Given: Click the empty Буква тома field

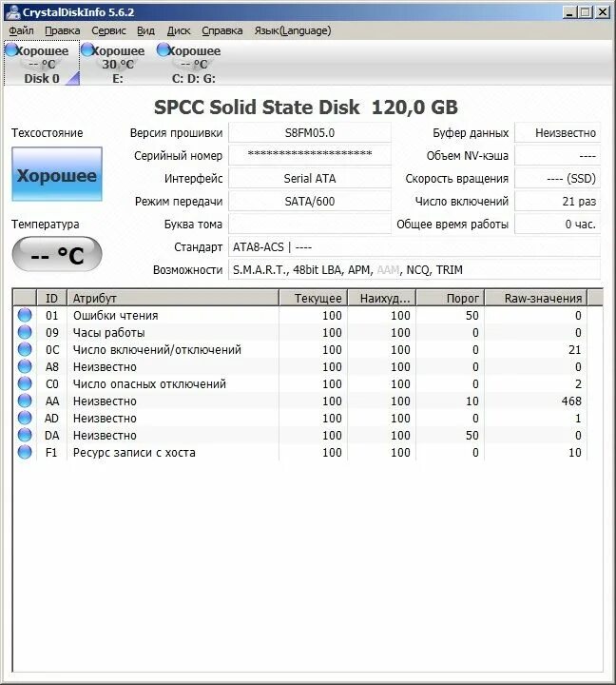Looking at the screenshot, I should [x=310, y=225].
